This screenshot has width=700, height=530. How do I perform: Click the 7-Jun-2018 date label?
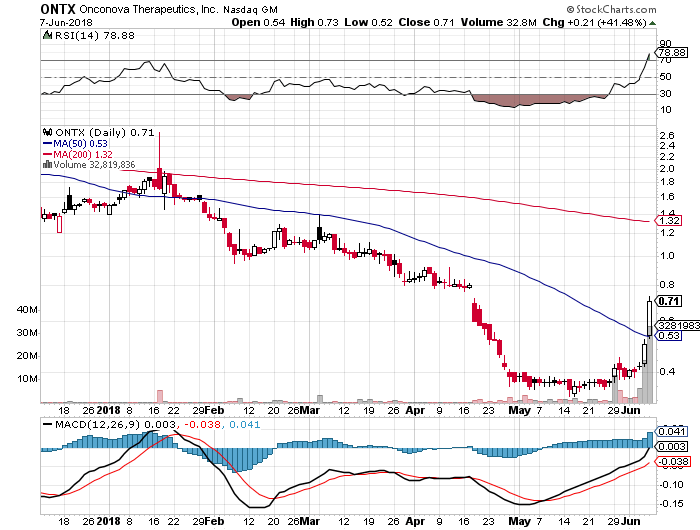[x=66, y=22]
